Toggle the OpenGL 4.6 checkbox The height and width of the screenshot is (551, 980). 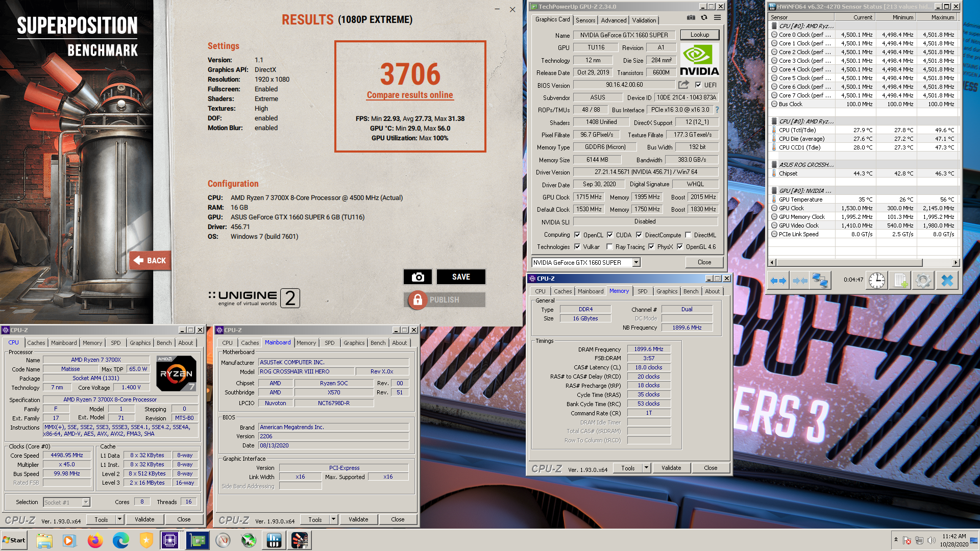pyautogui.click(x=680, y=247)
